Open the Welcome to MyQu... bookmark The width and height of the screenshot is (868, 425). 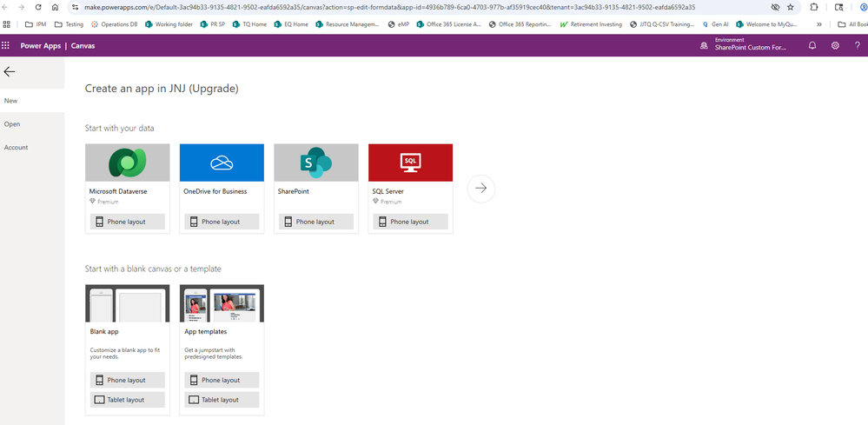click(x=767, y=24)
